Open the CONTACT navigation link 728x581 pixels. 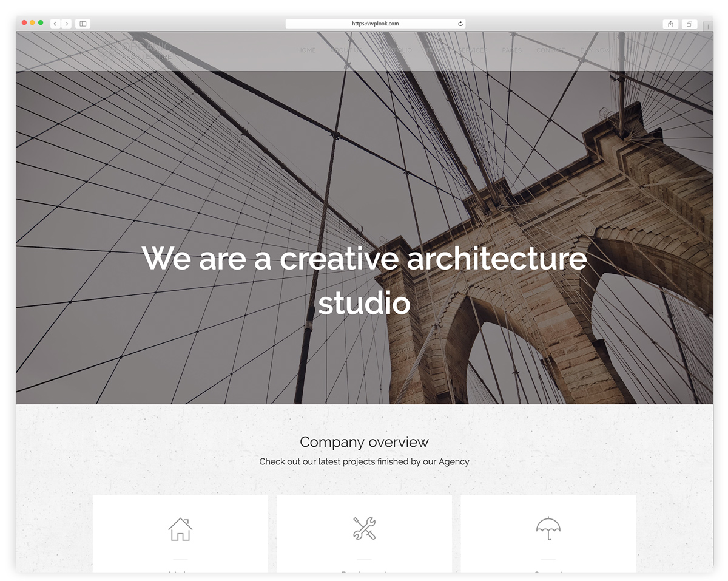click(x=551, y=50)
